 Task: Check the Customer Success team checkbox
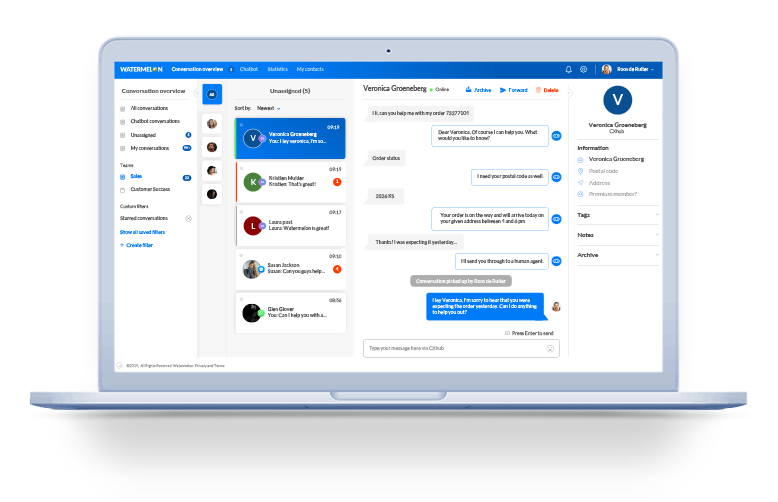point(123,190)
